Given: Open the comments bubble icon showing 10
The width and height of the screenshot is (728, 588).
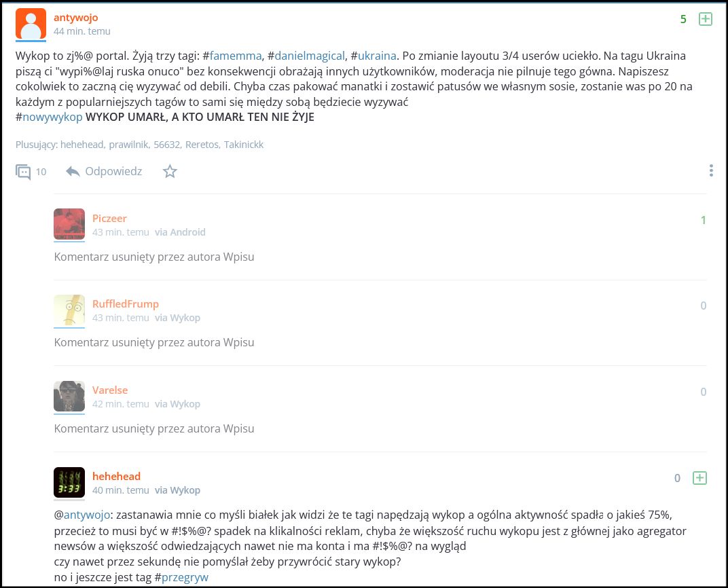Looking at the screenshot, I should click(x=23, y=172).
